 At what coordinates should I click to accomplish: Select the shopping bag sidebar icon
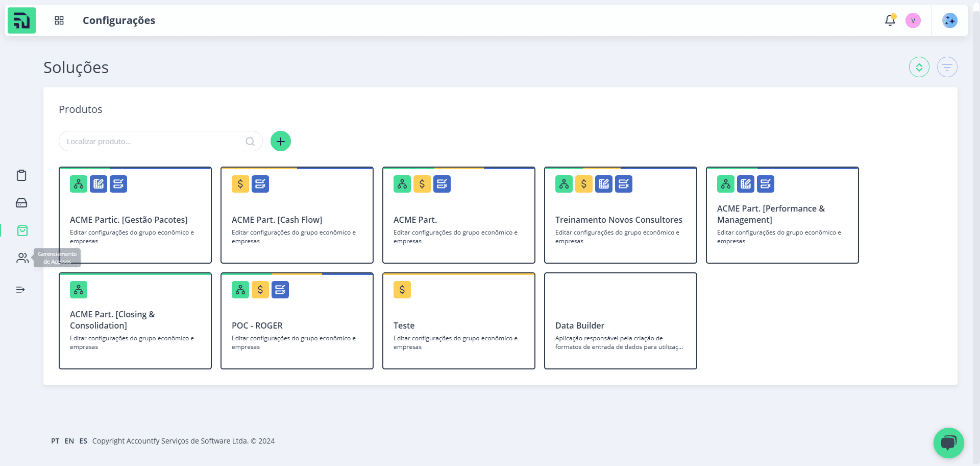click(22, 230)
